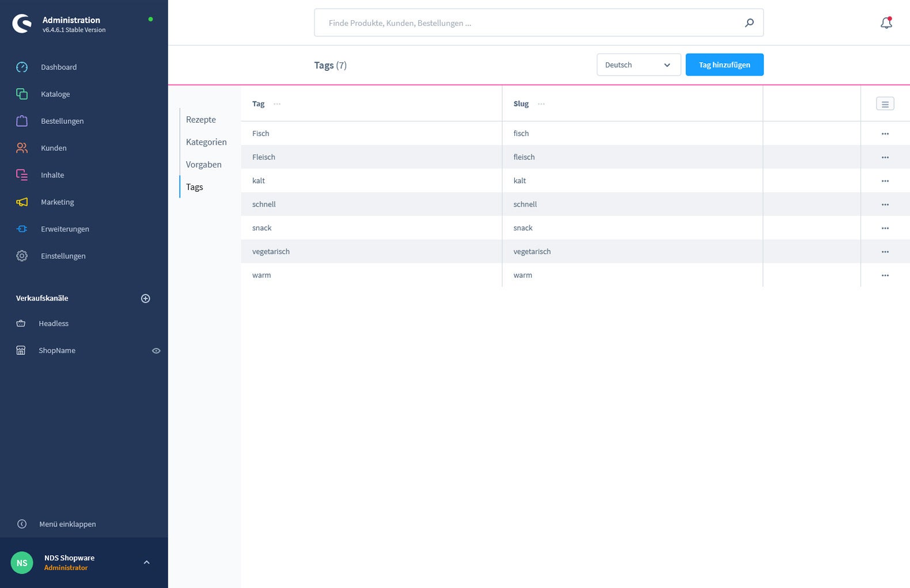This screenshot has width=910, height=588.
Task: Click the schnell slug cell
Action: pyautogui.click(x=632, y=204)
